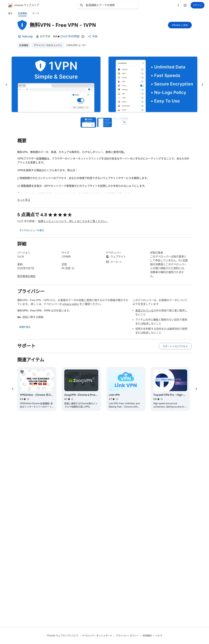The width and height of the screenshot is (209, 644).
Task: Click the rating info circle icon in header
Action: click(83, 36)
